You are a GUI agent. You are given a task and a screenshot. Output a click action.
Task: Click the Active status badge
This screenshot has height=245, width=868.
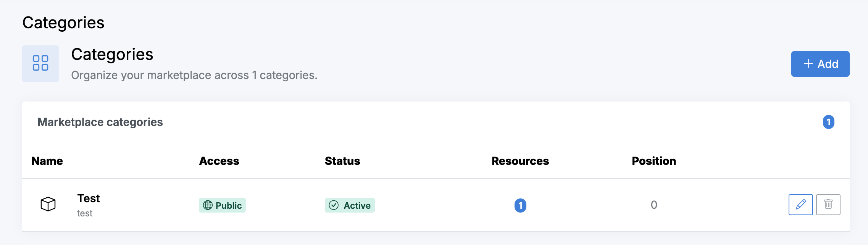pos(350,205)
